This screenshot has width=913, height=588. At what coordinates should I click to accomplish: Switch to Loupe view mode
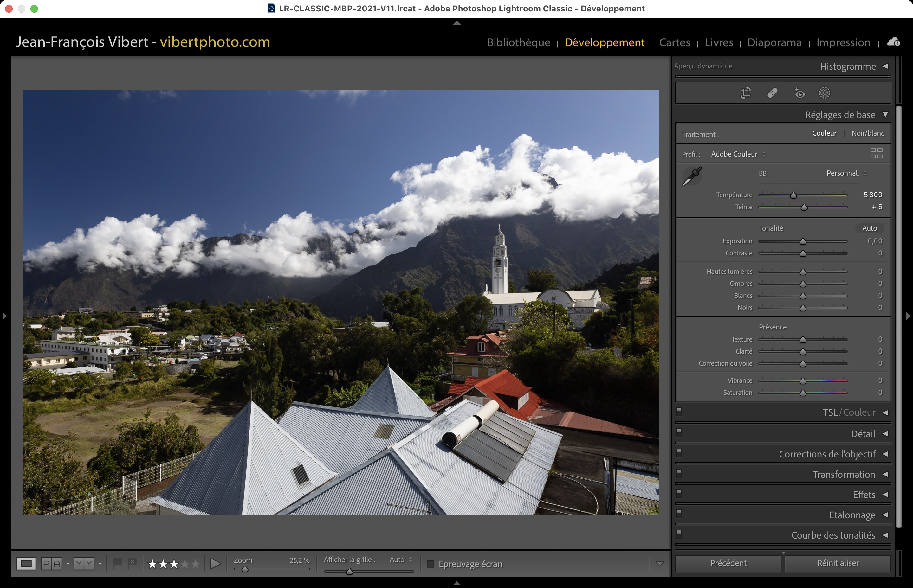(x=26, y=564)
